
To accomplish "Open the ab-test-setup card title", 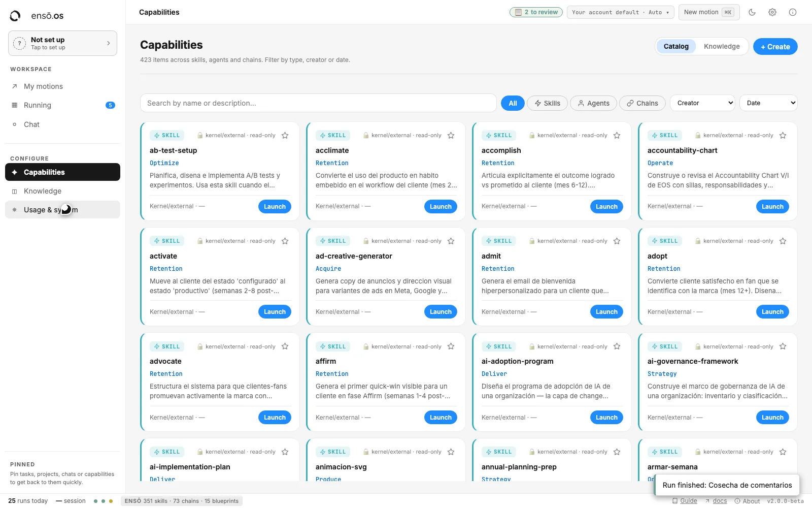I will pyautogui.click(x=174, y=150).
